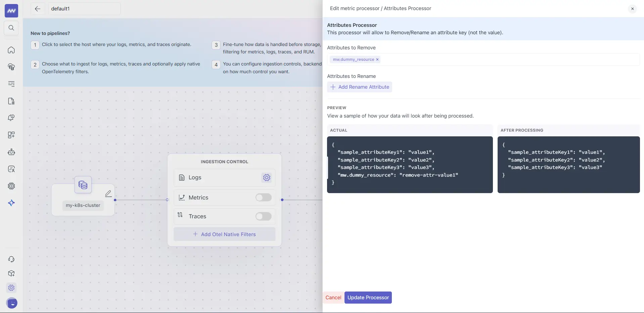Cancel editing the Attributes Processor

[x=333, y=298]
